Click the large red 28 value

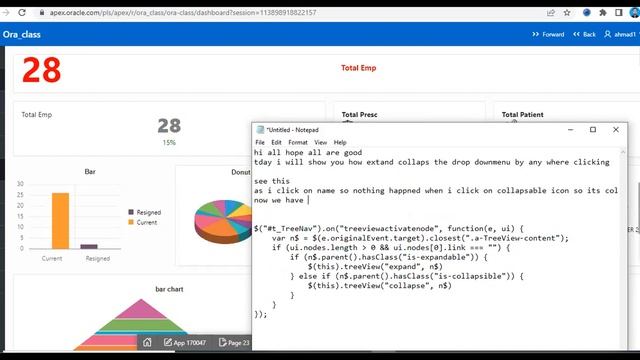pyautogui.click(x=42, y=70)
